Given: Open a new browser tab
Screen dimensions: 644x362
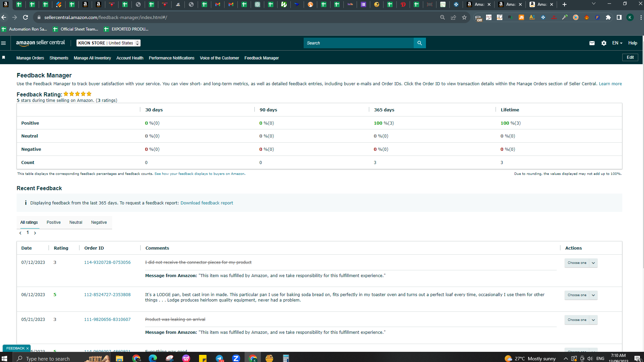Looking at the screenshot, I should pos(565,4).
